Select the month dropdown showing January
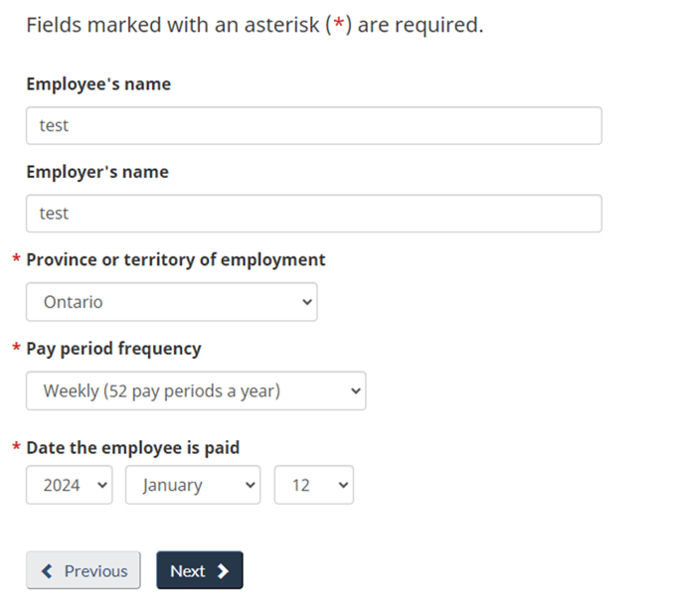Screen dimensions: 684x616 click(192, 485)
